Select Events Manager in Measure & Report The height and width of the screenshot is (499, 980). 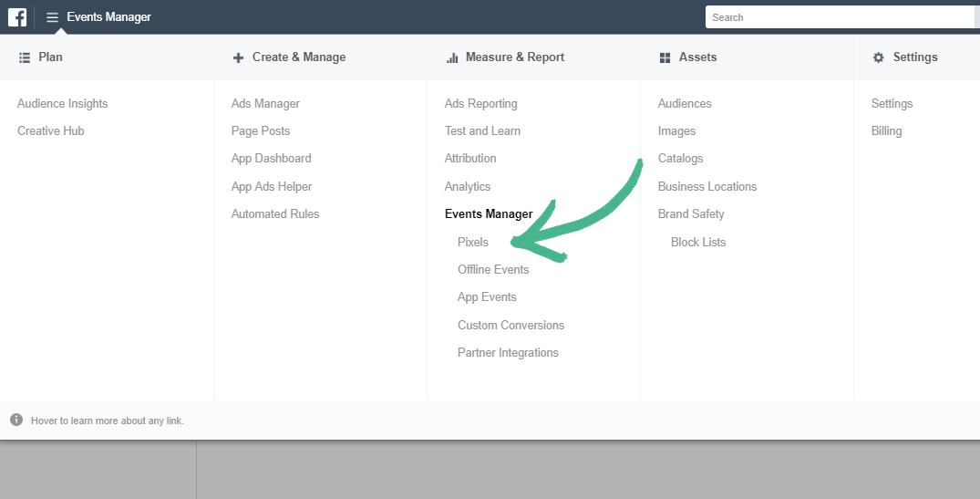[489, 214]
